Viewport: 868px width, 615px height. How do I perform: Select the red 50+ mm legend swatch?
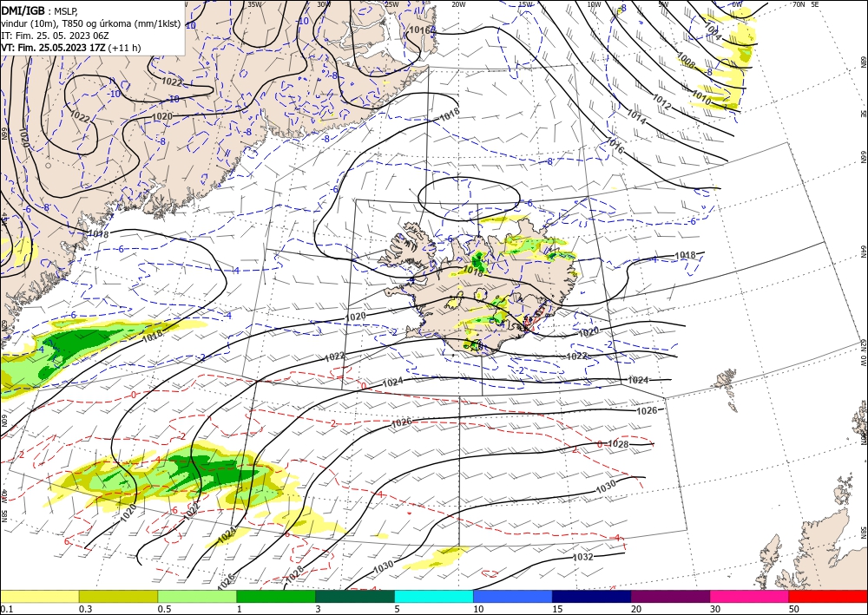(828, 596)
